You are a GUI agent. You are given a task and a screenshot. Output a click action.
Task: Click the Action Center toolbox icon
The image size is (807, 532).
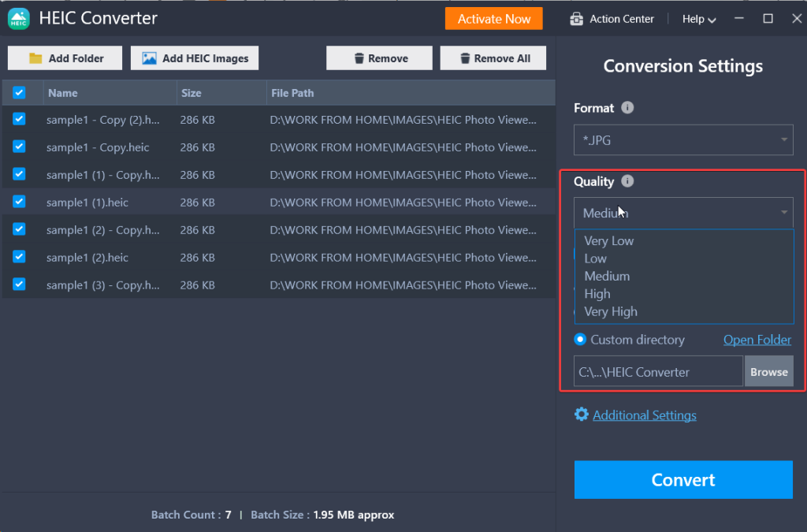pos(576,19)
